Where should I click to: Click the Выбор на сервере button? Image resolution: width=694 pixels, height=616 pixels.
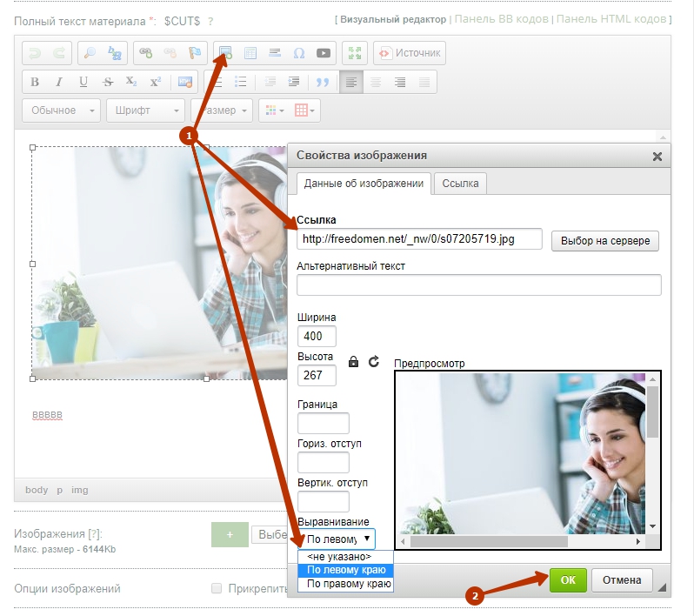point(605,241)
